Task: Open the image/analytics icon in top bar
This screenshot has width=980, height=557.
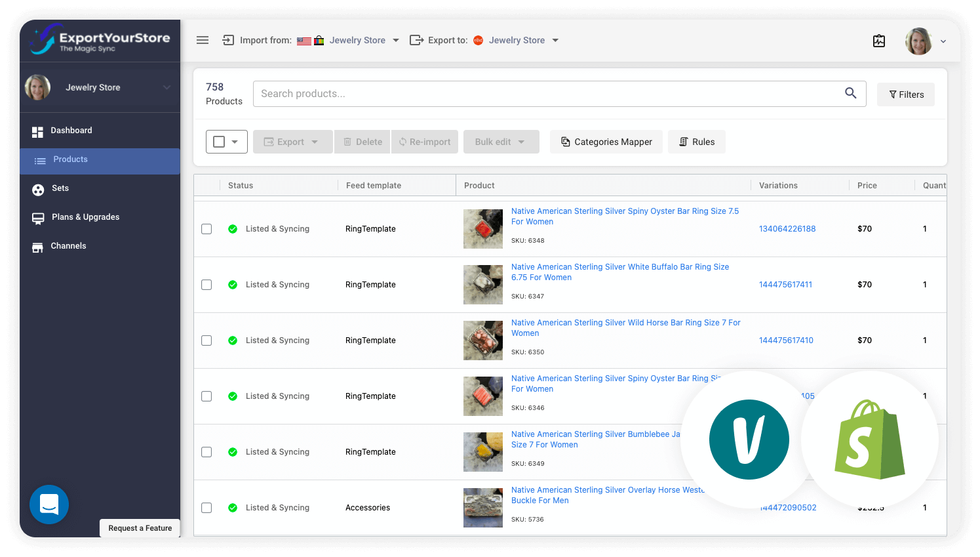Action: tap(879, 41)
